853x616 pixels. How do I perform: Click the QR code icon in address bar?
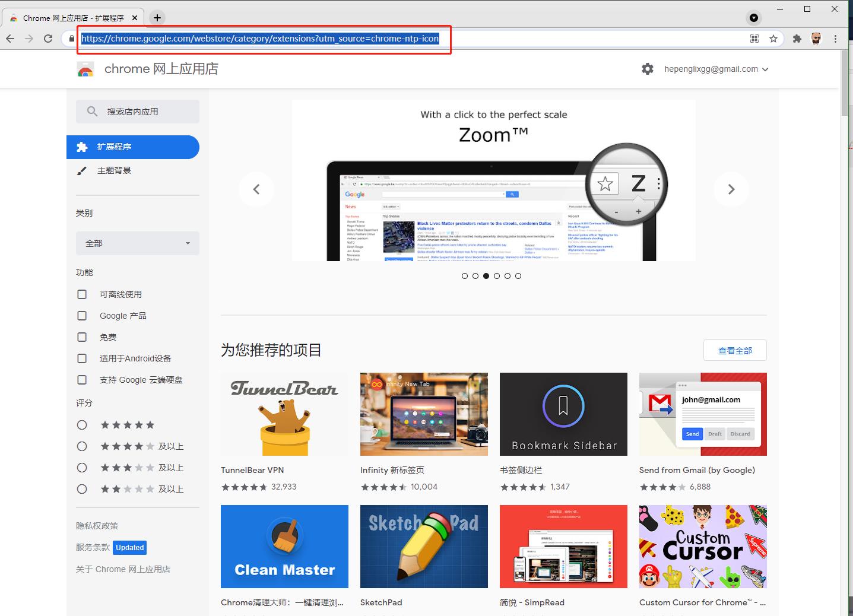[x=754, y=39]
